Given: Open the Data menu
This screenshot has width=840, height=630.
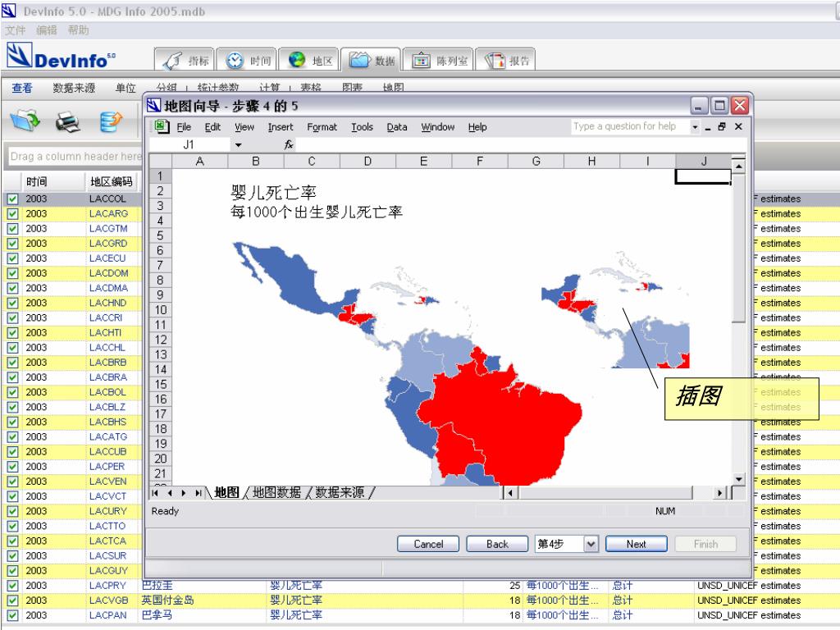Looking at the screenshot, I should click(x=397, y=127).
